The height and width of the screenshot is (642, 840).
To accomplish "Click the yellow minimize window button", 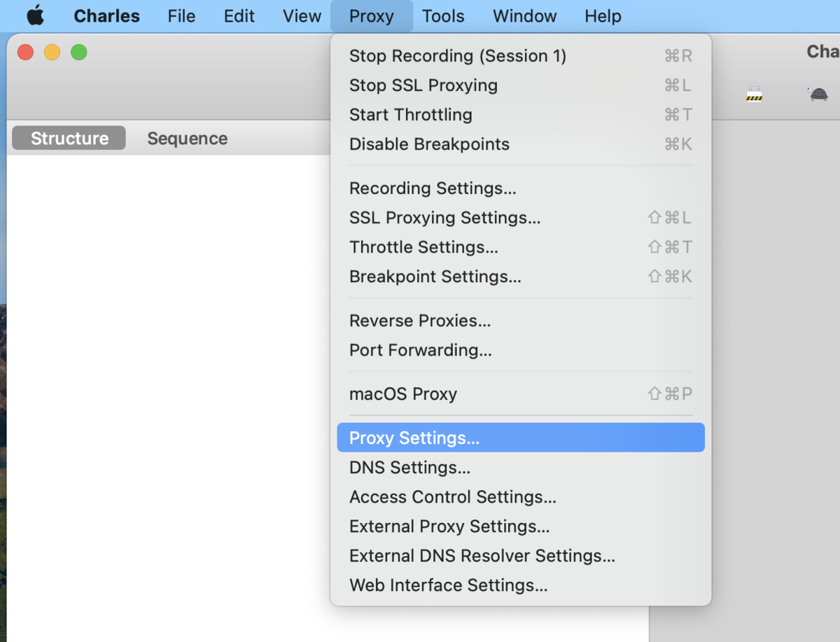I will 52,53.
